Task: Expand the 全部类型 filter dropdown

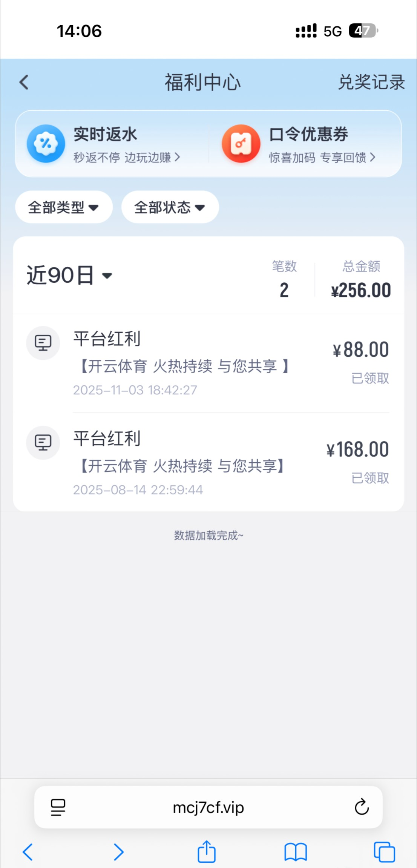Action: coord(64,207)
